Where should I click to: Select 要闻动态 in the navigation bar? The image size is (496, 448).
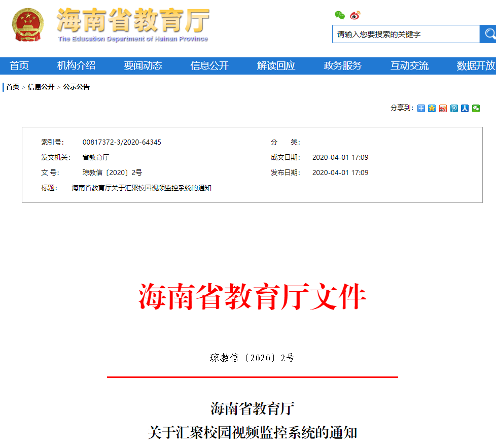coord(143,66)
